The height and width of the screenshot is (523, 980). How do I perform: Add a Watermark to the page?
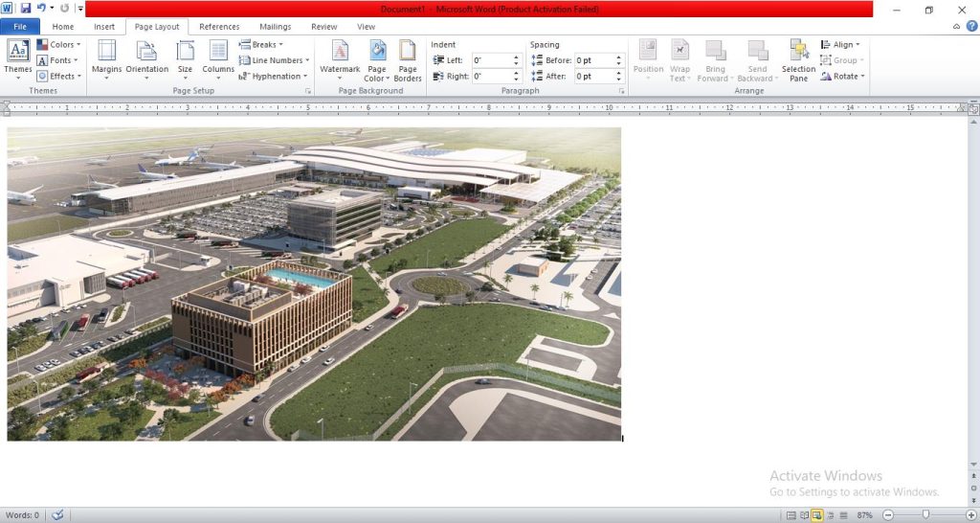tap(340, 59)
